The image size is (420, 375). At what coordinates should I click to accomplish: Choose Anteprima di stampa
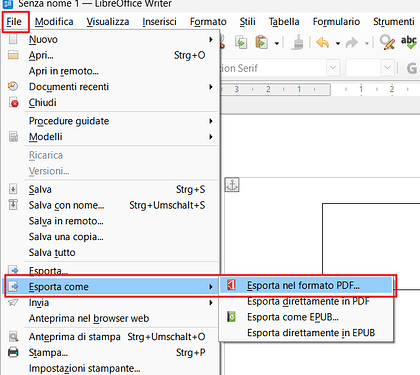coord(111,337)
